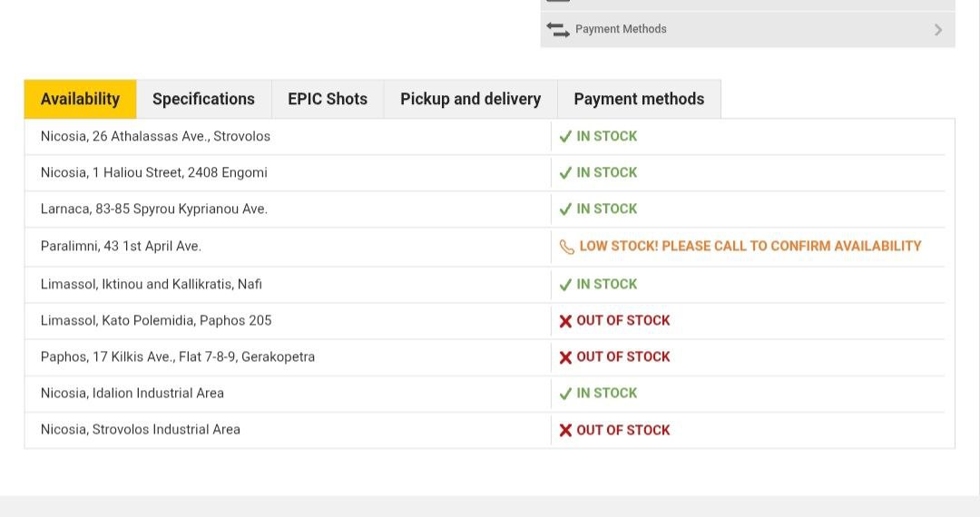Click green checkmark for Idalion Industrial Area

pos(565,394)
